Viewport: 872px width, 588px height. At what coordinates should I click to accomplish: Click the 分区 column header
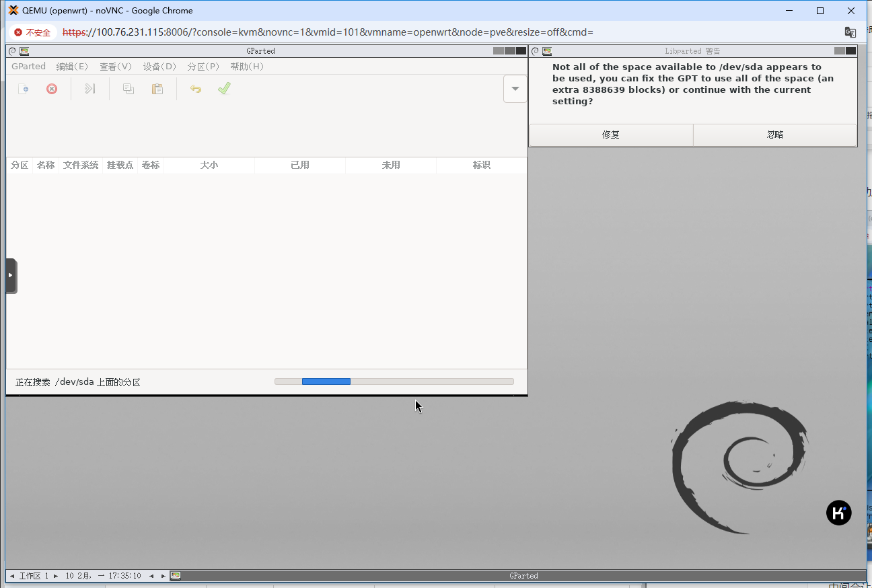click(20, 165)
